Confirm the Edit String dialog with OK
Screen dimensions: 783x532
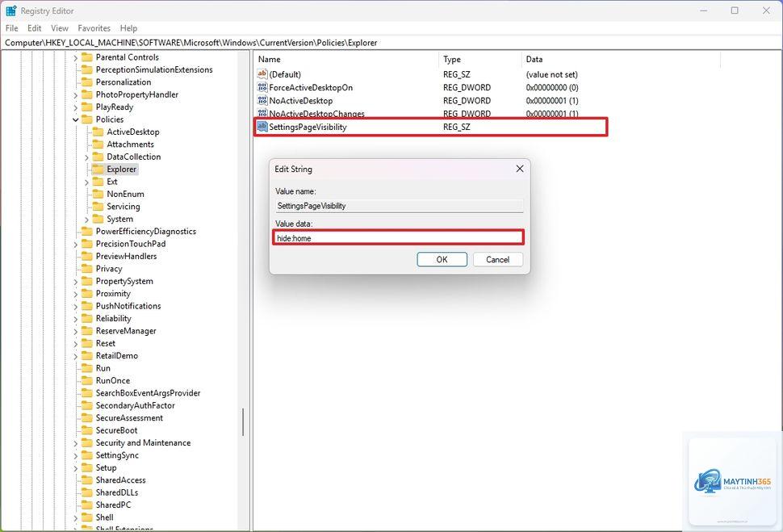tap(442, 259)
